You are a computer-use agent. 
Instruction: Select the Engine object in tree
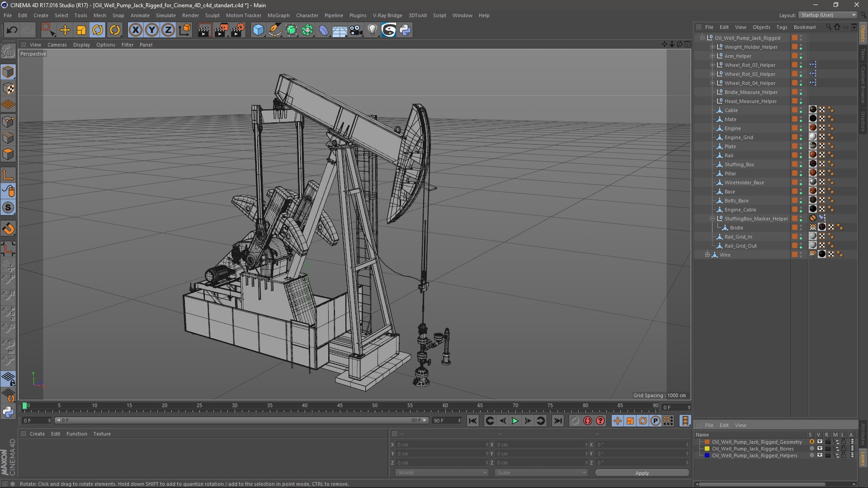[732, 128]
